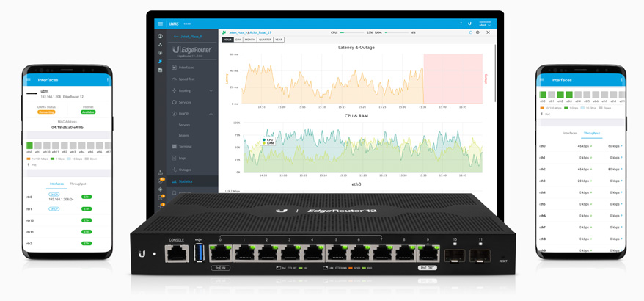Switch to Throughput tab on left phone
This screenshot has height=301, width=644.
click(x=78, y=184)
